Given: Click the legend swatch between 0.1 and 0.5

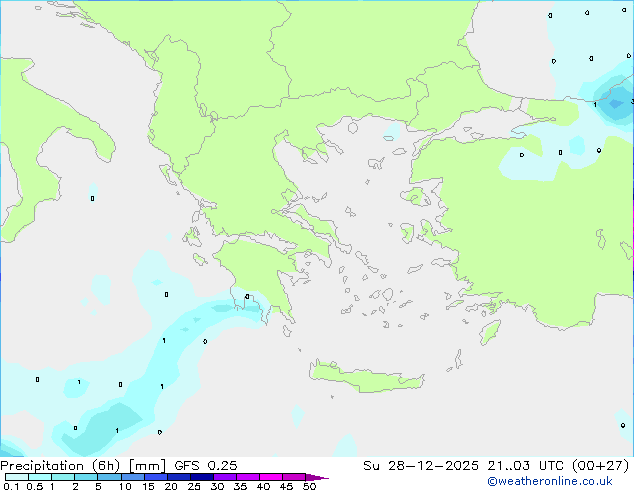Looking at the screenshot, I should 17,477.
